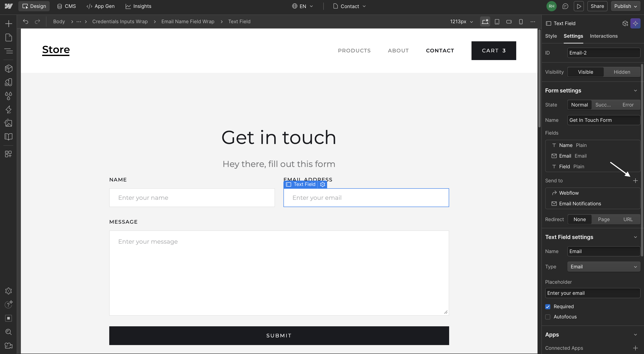644x354 pixels.
Task: Enable Autofocus for the text field
Action: point(548,317)
